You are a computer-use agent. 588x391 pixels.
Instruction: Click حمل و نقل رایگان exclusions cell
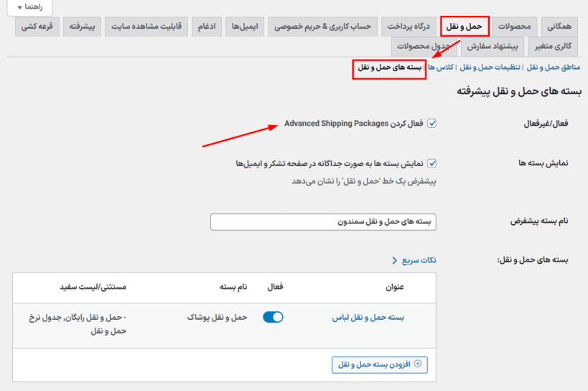78,324
